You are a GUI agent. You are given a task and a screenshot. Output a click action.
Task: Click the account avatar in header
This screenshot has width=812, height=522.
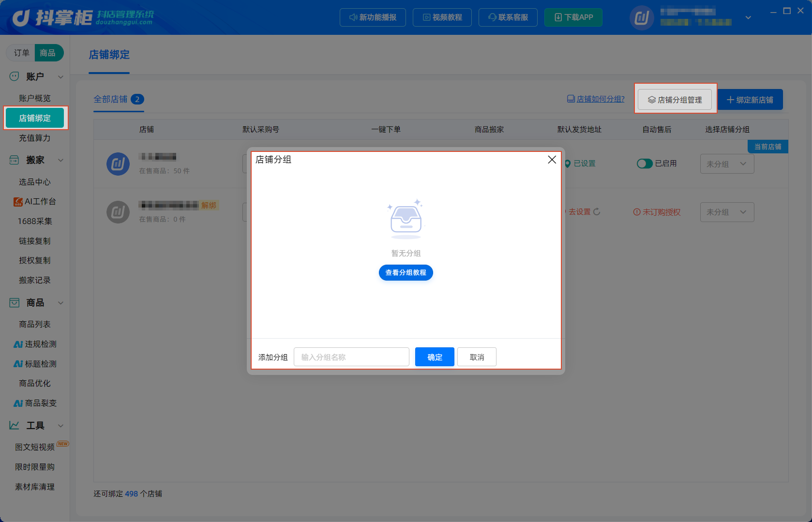tap(642, 18)
